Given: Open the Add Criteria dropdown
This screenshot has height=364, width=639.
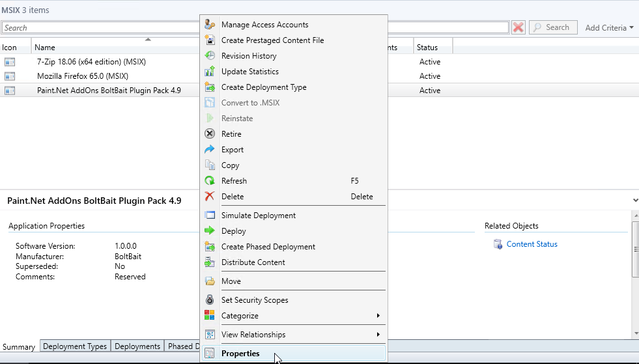Looking at the screenshot, I should click(609, 28).
